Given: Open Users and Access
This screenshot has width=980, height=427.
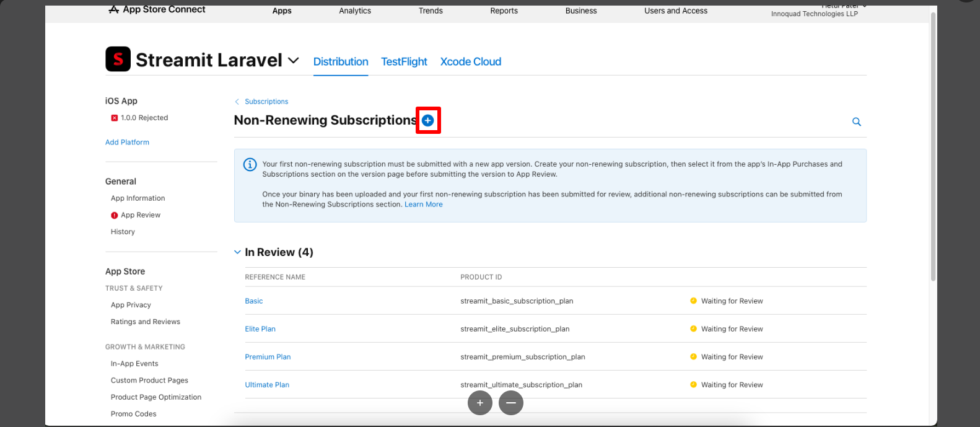Looking at the screenshot, I should [x=676, y=11].
